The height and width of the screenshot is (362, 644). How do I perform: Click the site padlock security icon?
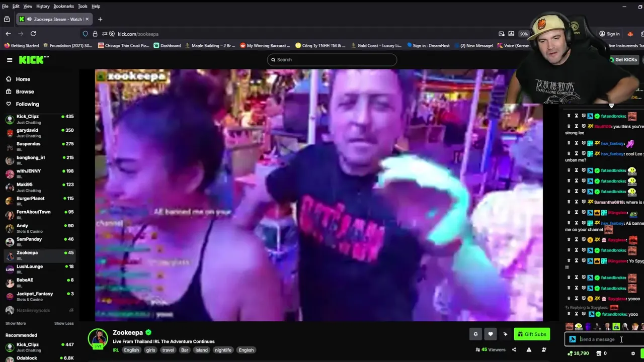pos(95,34)
